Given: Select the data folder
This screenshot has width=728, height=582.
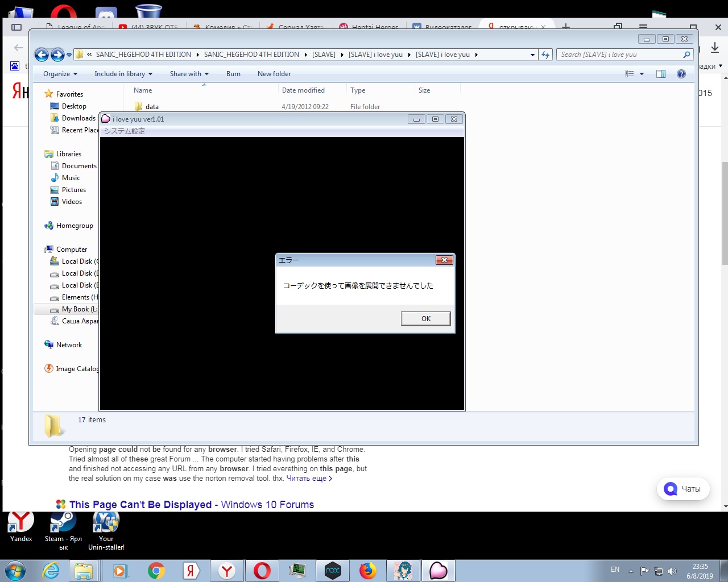Looking at the screenshot, I should [152, 107].
